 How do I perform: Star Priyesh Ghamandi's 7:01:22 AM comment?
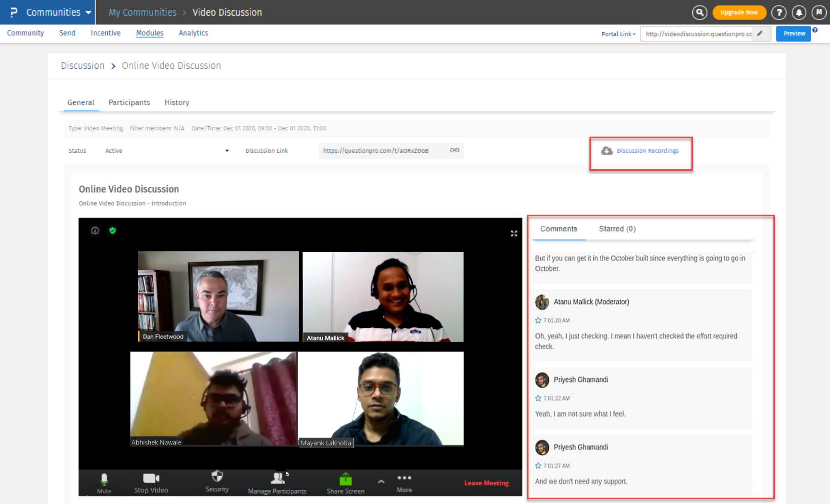[x=538, y=398]
